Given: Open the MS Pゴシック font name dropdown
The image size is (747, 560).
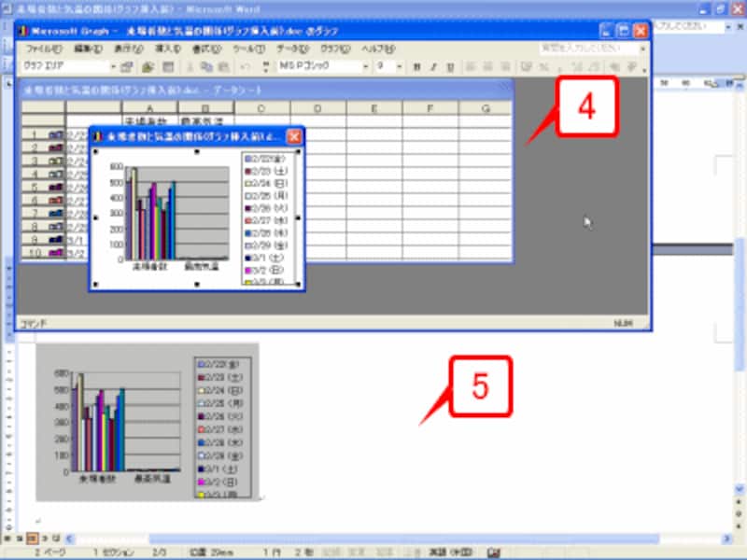Looking at the screenshot, I should click(365, 67).
